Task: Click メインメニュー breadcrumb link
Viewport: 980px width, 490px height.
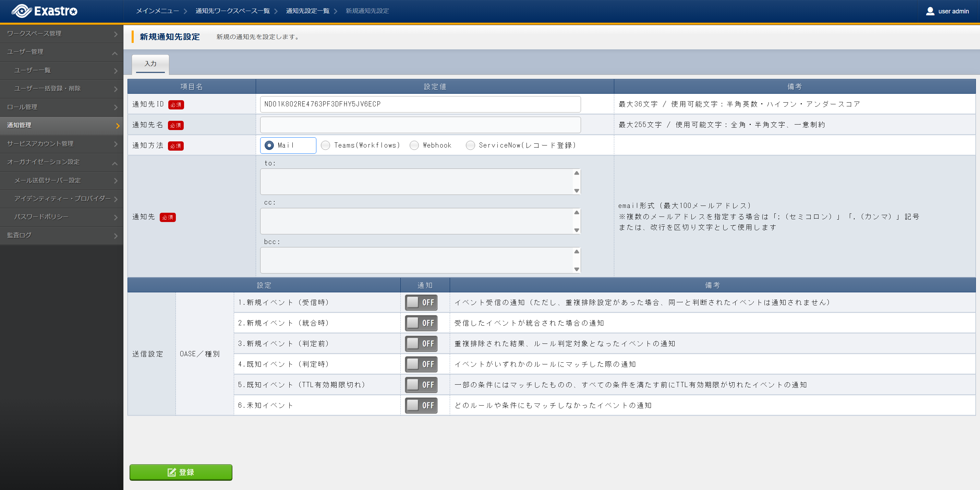Action: coord(157,11)
